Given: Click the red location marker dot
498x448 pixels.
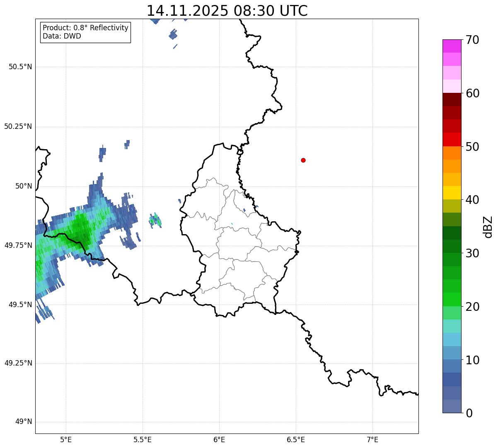Looking at the screenshot, I should (x=303, y=160).
